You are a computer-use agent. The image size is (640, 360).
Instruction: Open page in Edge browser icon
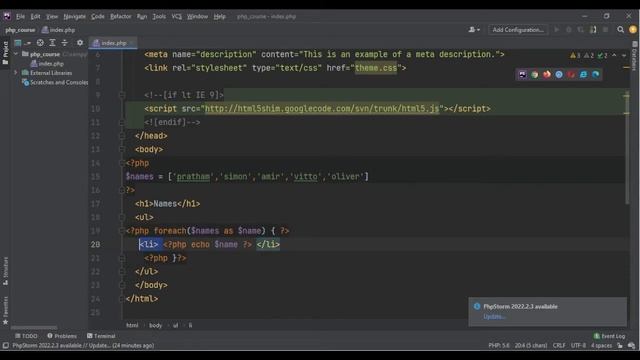tap(596, 74)
